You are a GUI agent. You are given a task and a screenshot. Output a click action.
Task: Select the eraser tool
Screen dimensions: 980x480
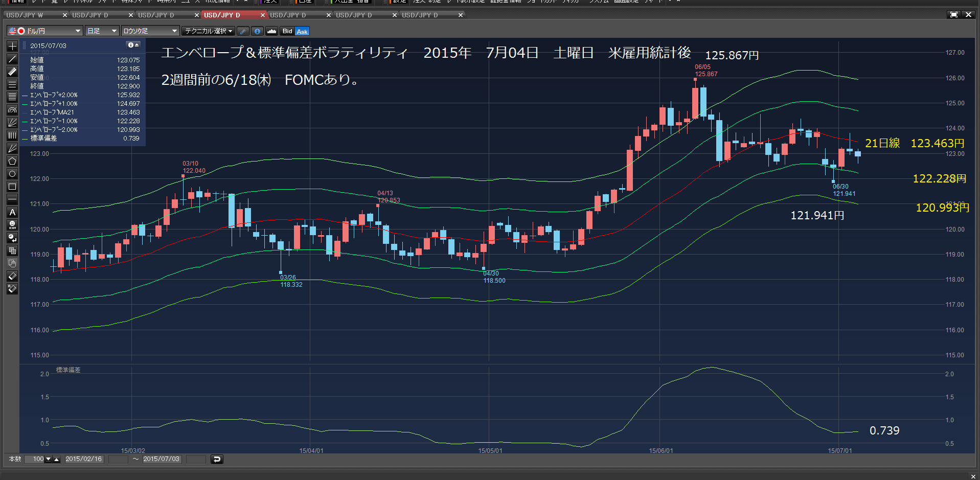point(12,276)
